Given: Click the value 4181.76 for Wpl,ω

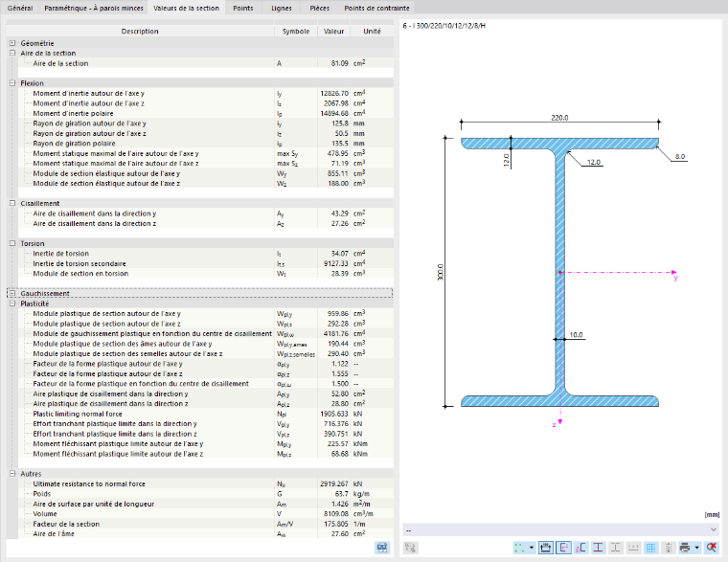Looking at the screenshot, I should [336, 334].
